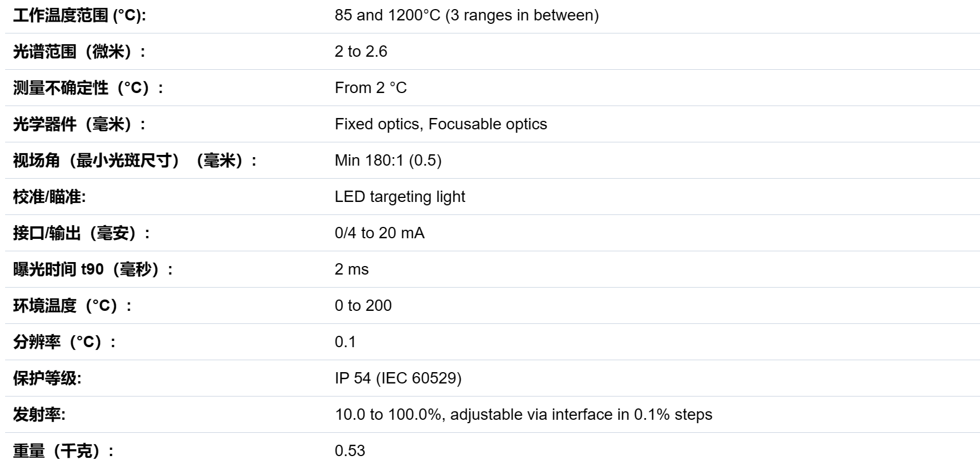Click the Min 180:1 (0.5) value
The image size is (980, 468).
click(388, 161)
